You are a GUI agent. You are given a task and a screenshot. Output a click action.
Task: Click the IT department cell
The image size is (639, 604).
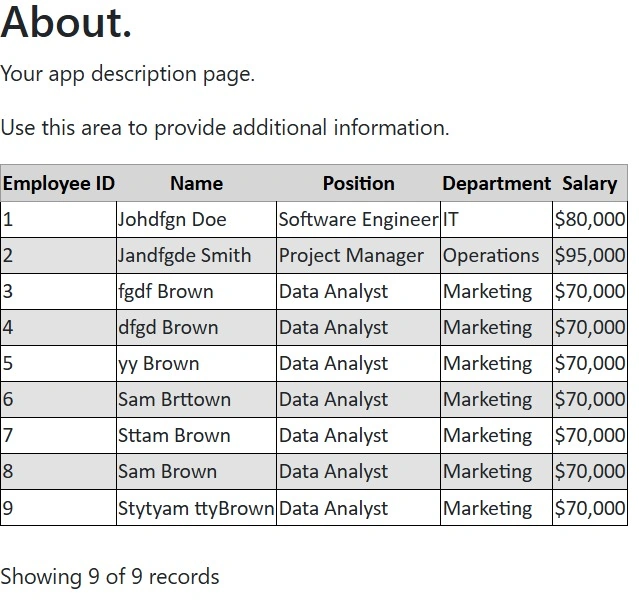click(x=496, y=220)
